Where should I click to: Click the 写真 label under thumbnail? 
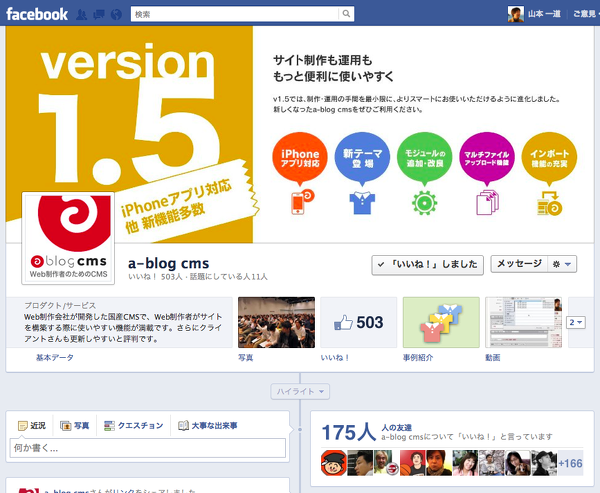246,358
